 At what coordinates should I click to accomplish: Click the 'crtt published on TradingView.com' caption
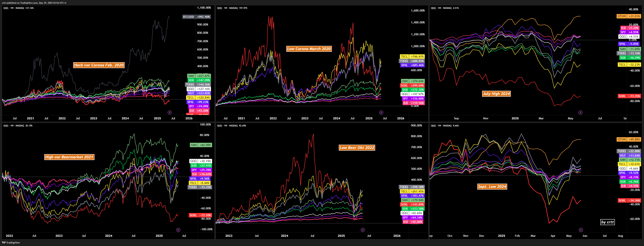click(34, 3)
